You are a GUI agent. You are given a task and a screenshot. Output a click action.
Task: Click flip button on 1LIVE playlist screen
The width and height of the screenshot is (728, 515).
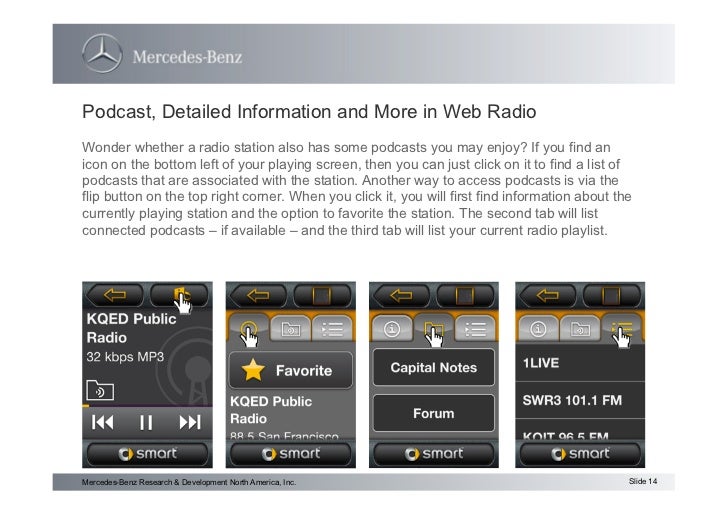(x=612, y=295)
